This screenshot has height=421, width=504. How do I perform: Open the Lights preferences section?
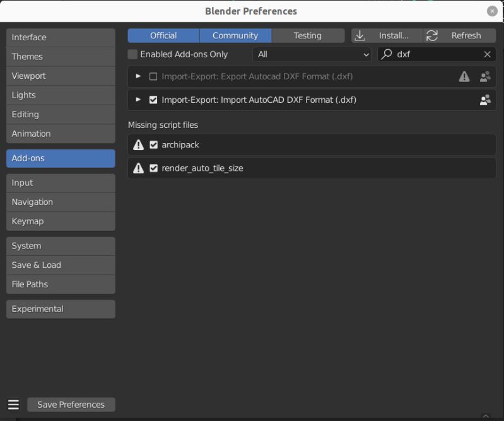point(61,95)
